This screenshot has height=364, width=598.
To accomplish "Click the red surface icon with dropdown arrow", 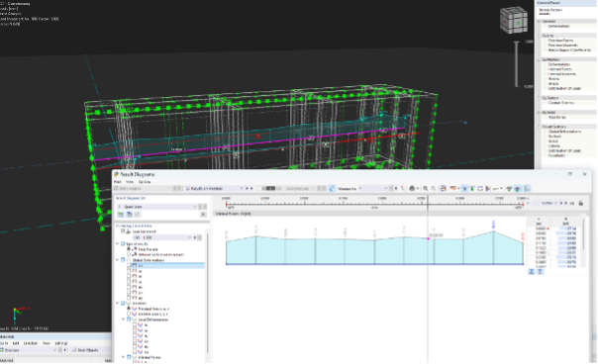I will [453, 188].
